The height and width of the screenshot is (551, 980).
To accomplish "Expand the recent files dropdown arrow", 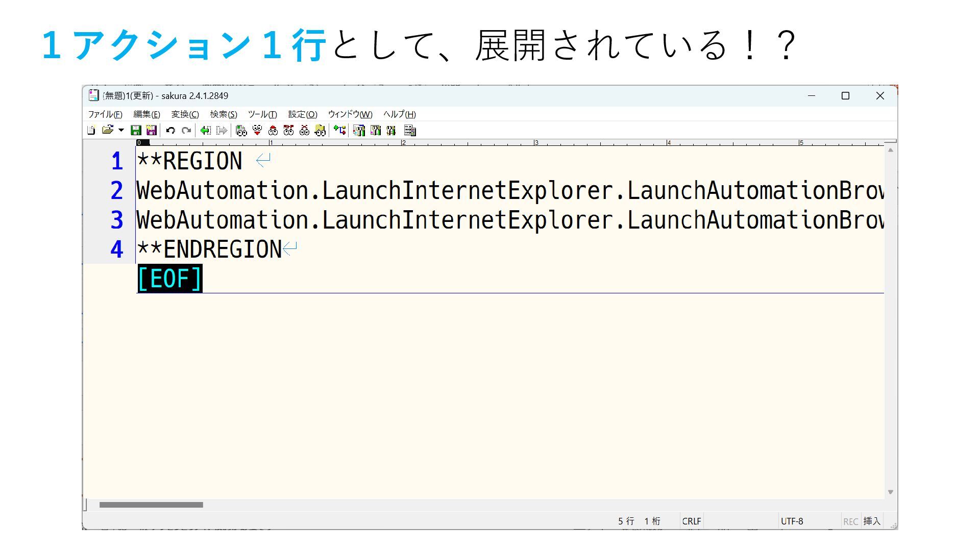I will pos(121,131).
